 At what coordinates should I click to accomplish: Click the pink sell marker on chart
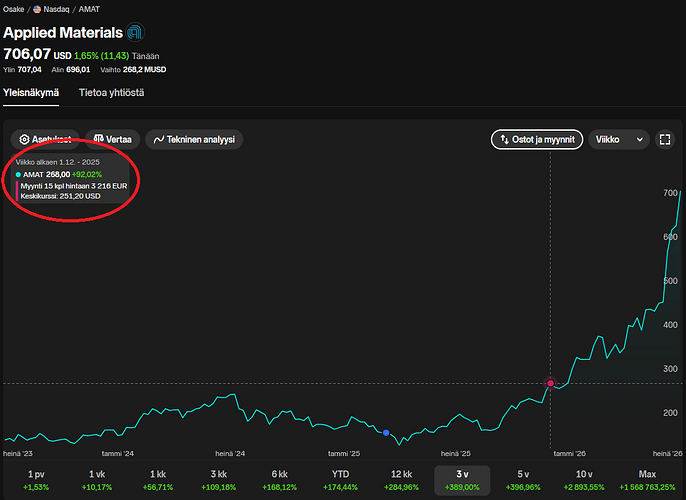tap(550, 383)
